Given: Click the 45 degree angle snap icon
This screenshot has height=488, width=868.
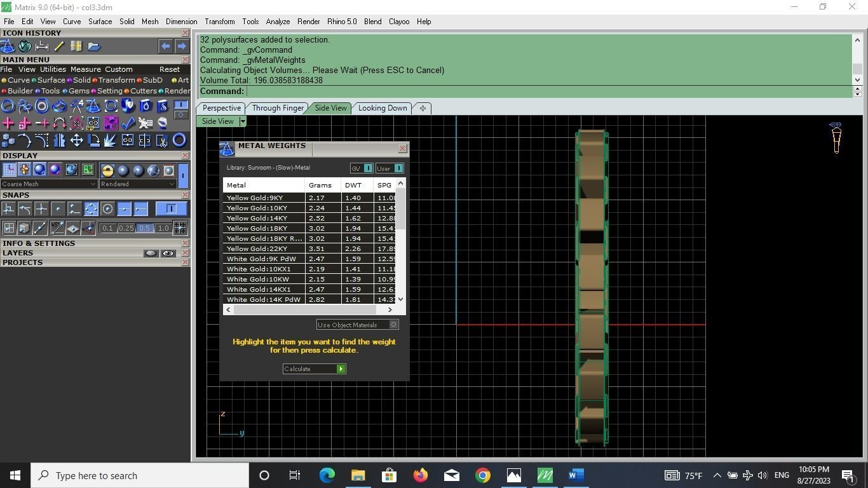Looking at the screenshot, I should coord(57,228).
